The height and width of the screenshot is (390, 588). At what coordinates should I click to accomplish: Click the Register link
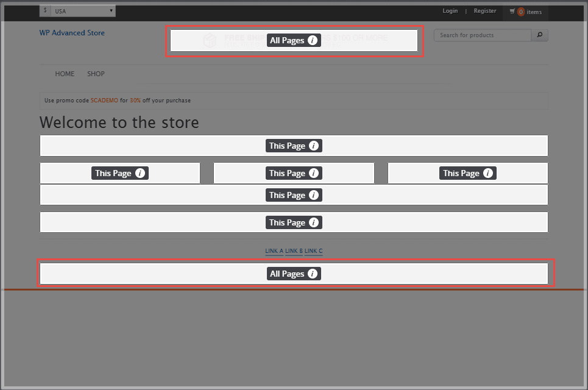(485, 11)
